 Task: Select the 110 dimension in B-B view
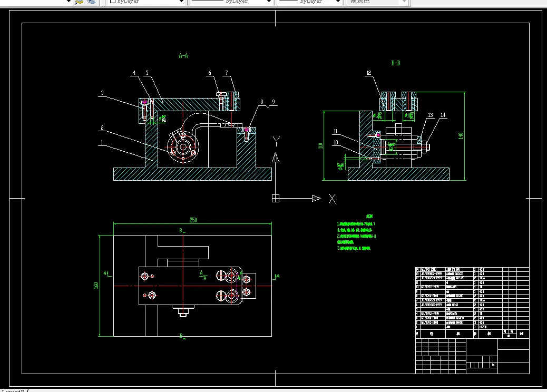(x=320, y=145)
